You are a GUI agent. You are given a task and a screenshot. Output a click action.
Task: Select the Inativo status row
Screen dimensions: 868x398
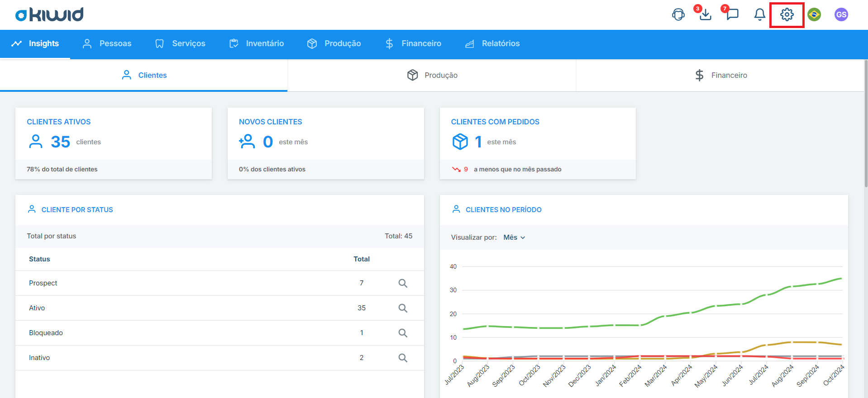click(x=219, y=358)
